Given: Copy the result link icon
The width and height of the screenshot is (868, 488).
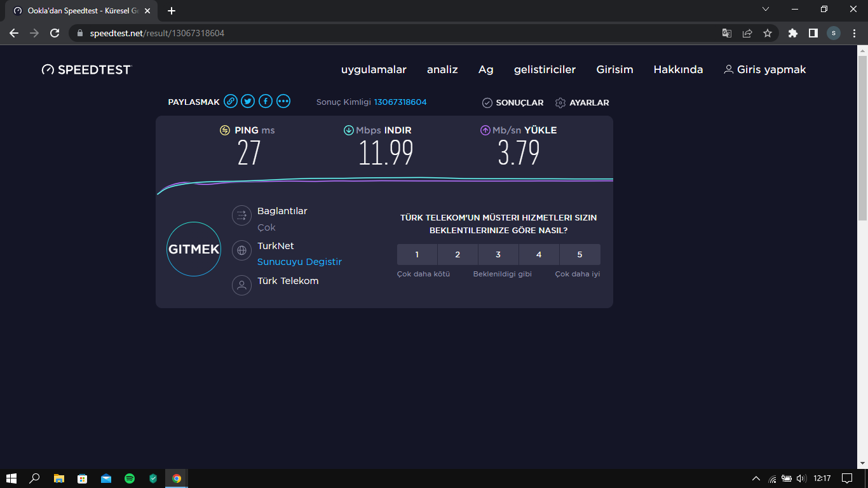Looking at the screenshot, I should (231, 101).
